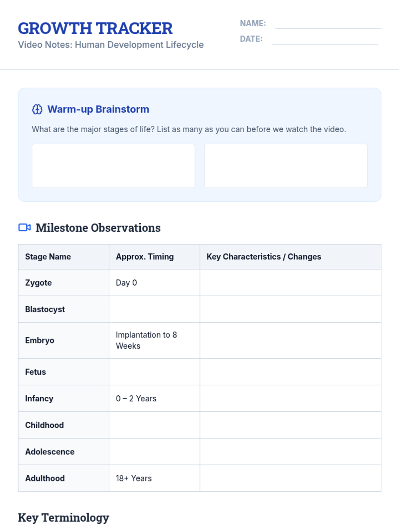
Task: Click the Key Terminology heading
Action: [64, 518]
